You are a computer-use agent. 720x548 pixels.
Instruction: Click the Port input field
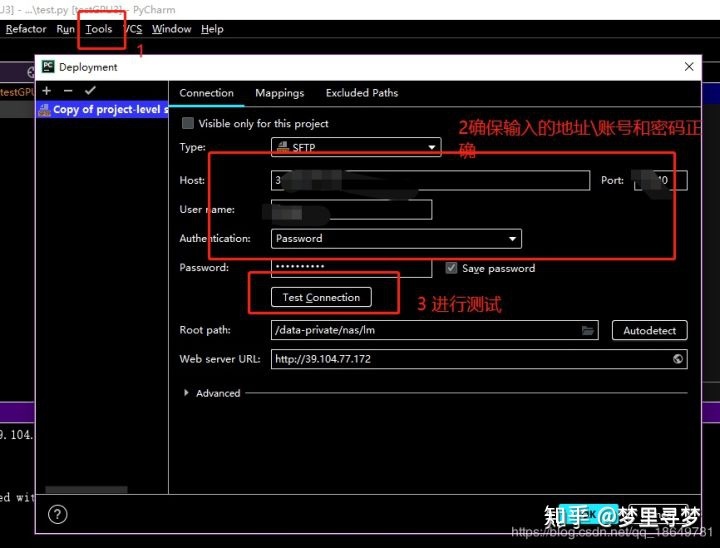(x=660, y=180)
